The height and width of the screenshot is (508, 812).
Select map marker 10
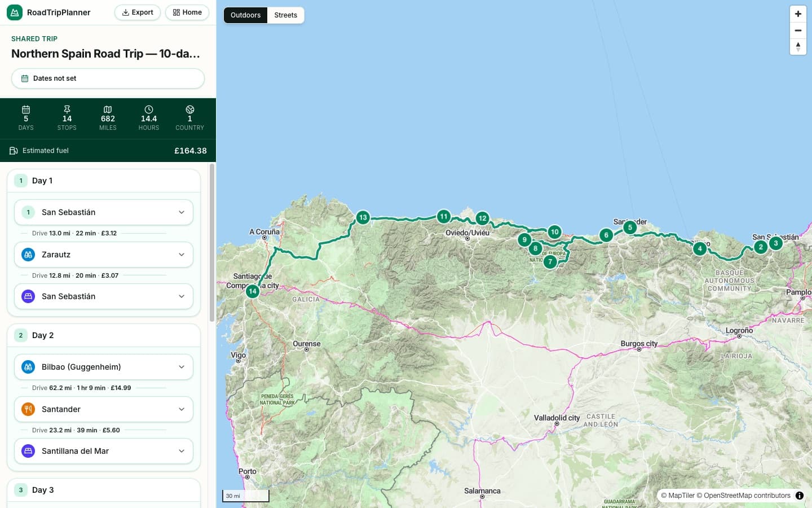tap(554, 232)
